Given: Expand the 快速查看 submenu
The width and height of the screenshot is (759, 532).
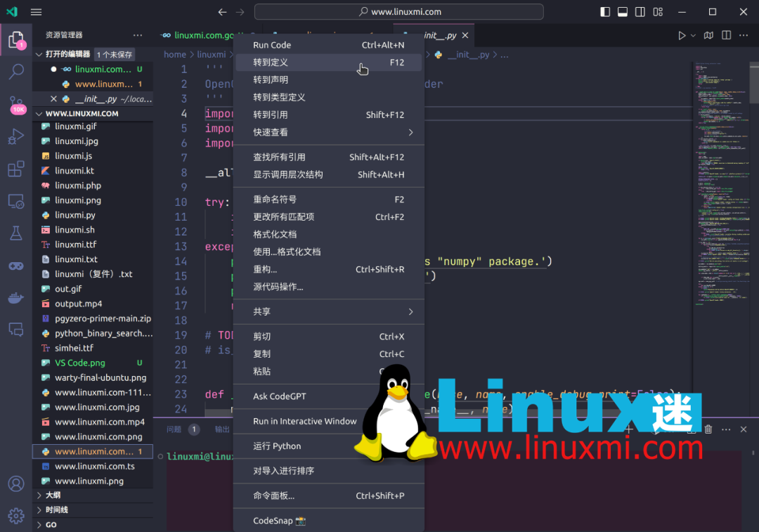Looking at the screenshot, I should click(x=329, y=132).
